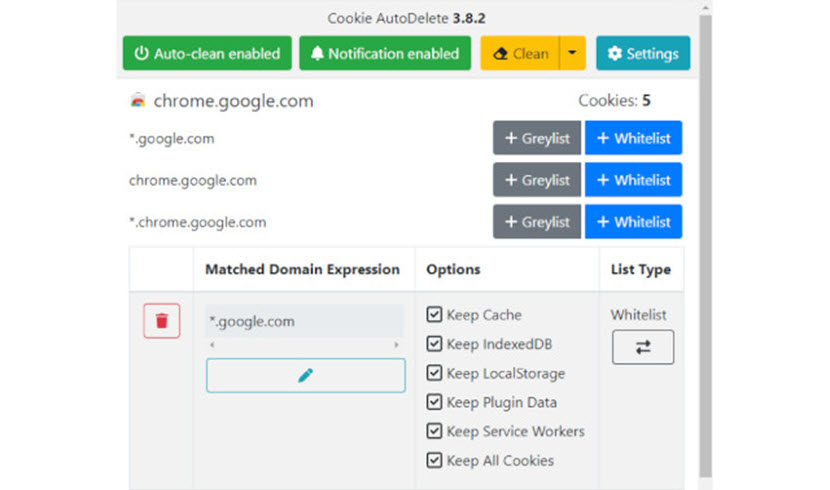The width and height of the screenshot is (830, 490).
Task: Uncheck Keep Cache
Action: coord(434,315)
